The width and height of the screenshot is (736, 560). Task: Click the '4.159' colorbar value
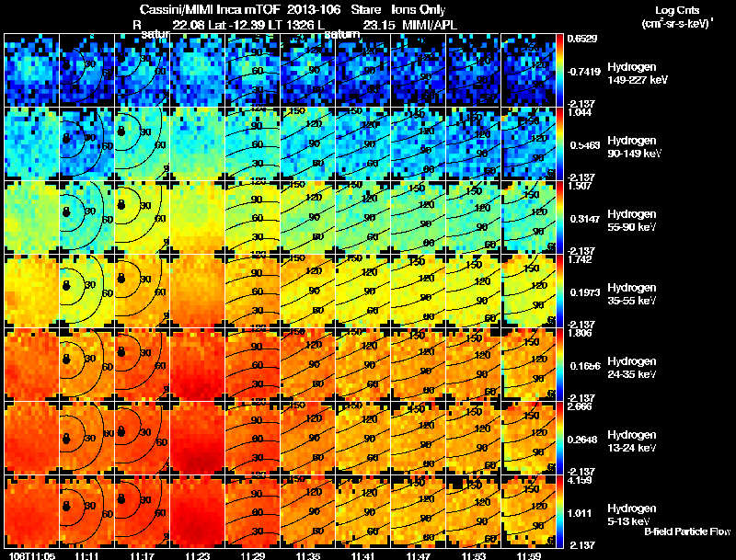[580, 480]
